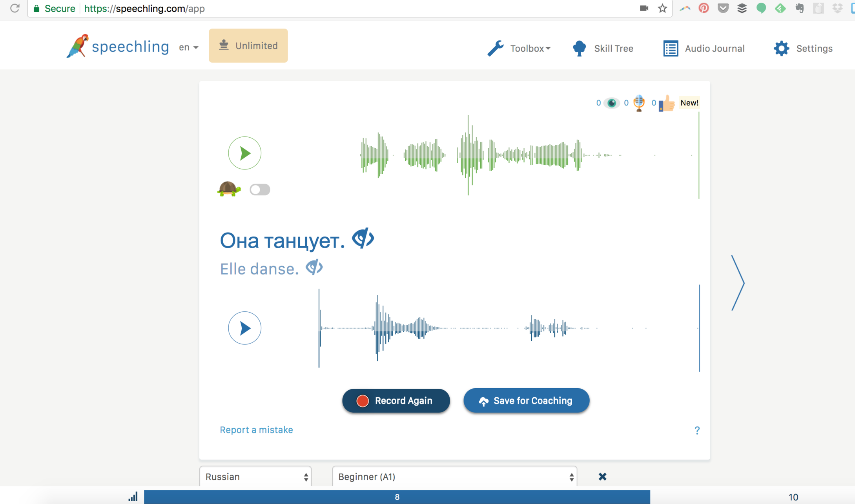This screenshot has width=855, height=504.
Task: Hide the Russian text 'Она танцует.'
Action: tap(363, 238)
